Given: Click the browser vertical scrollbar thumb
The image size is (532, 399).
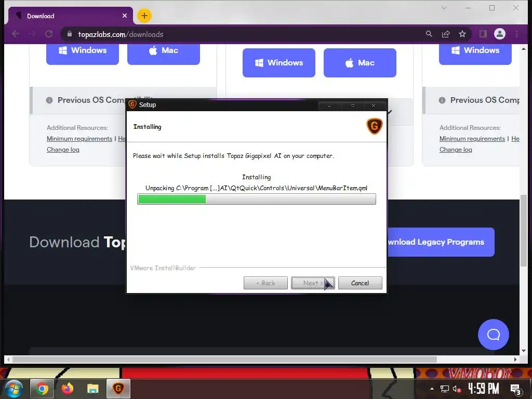Looking at the screenshot, I should [x=524, y=231].
